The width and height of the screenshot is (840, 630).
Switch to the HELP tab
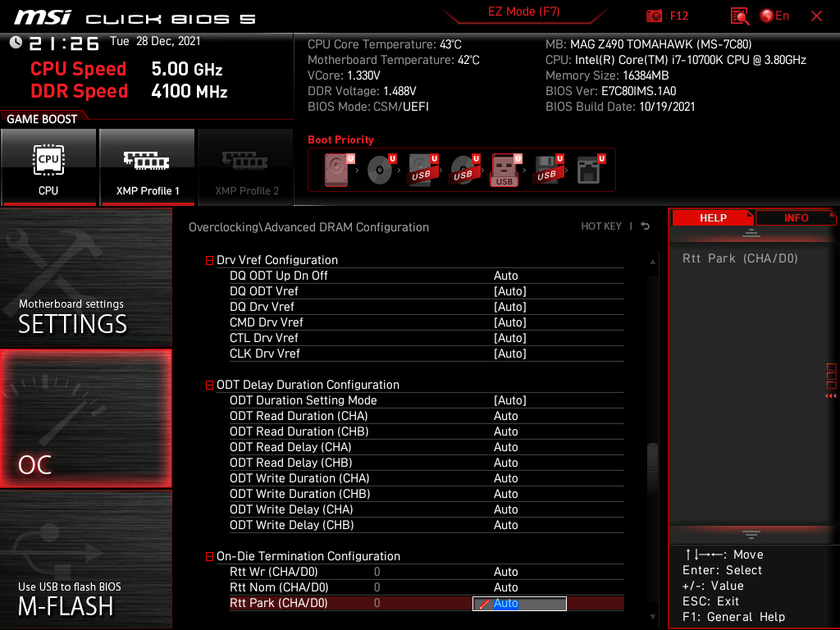713,218
